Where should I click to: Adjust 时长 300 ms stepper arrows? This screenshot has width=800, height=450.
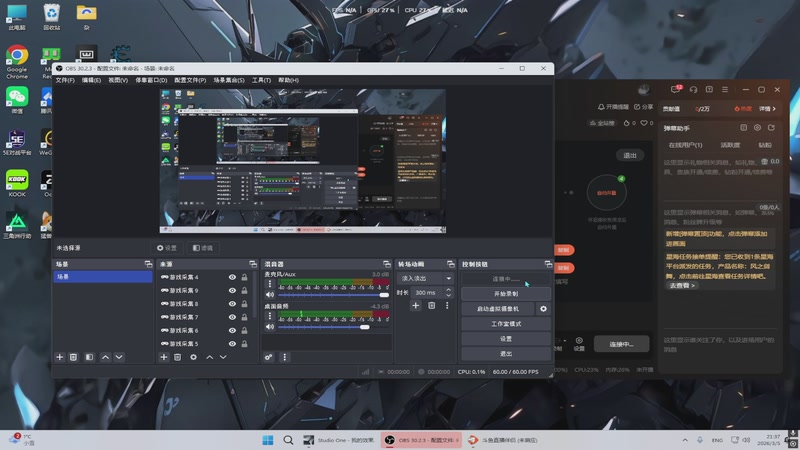point(448,292)
